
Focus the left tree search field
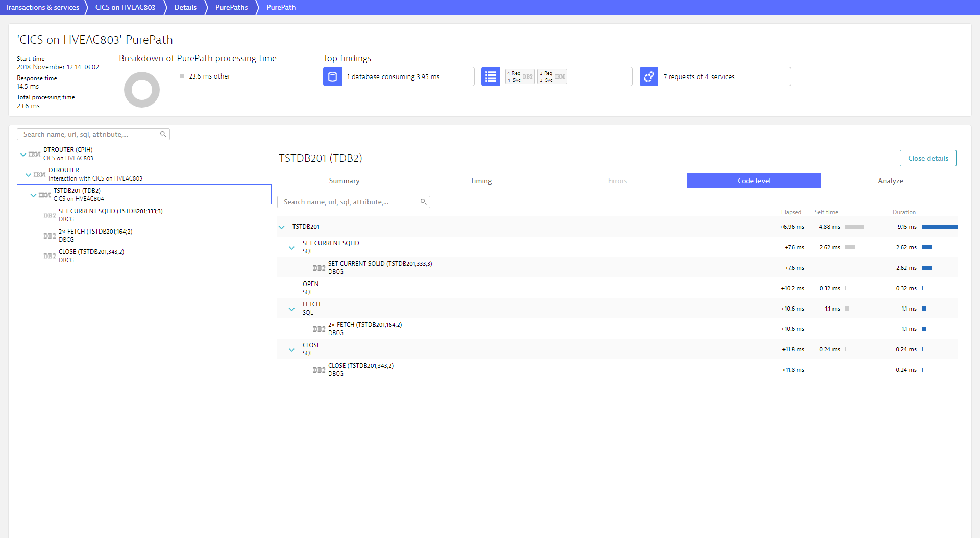[93, 134]
